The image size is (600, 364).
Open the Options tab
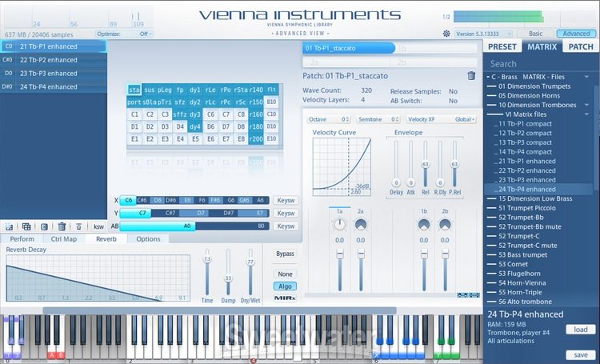pos(148,239)
